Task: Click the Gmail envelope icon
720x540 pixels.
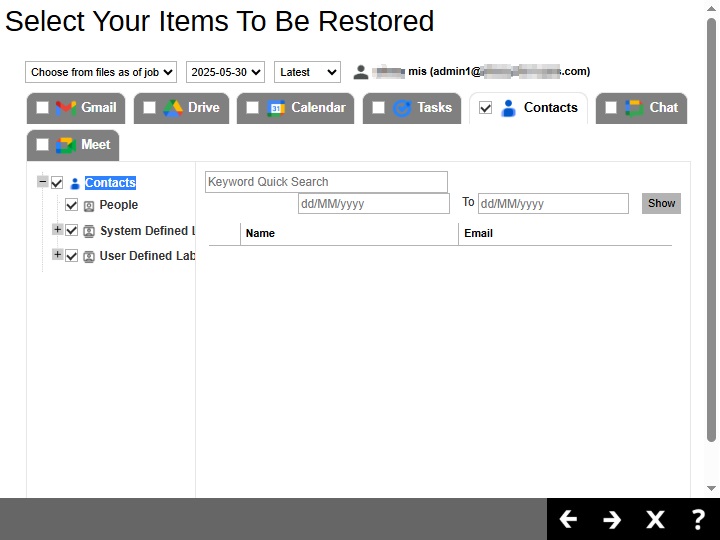Action: click(x=66, y=108)
